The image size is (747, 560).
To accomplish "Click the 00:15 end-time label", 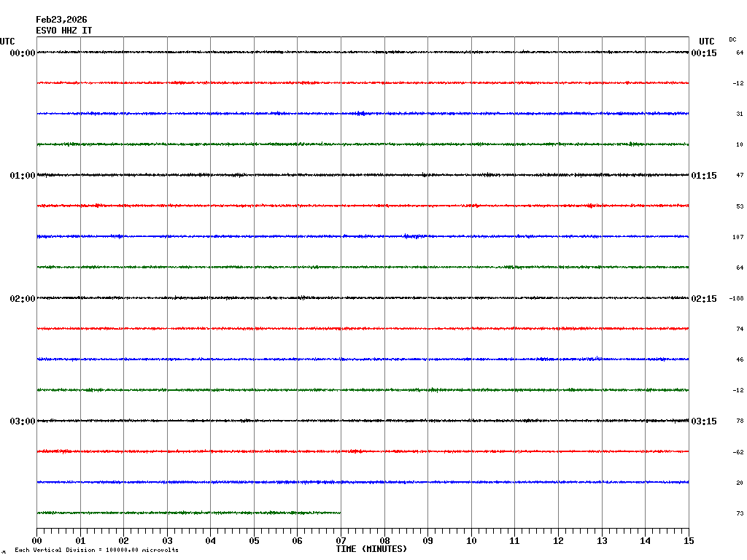I will 704,53.
